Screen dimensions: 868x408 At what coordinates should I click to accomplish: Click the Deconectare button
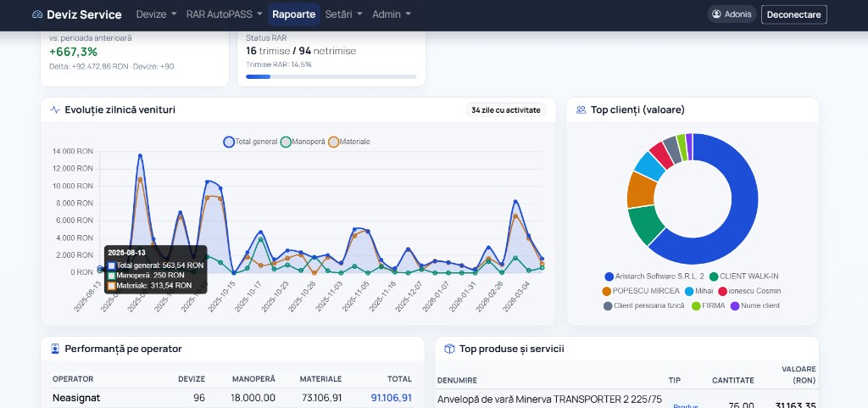793,14
